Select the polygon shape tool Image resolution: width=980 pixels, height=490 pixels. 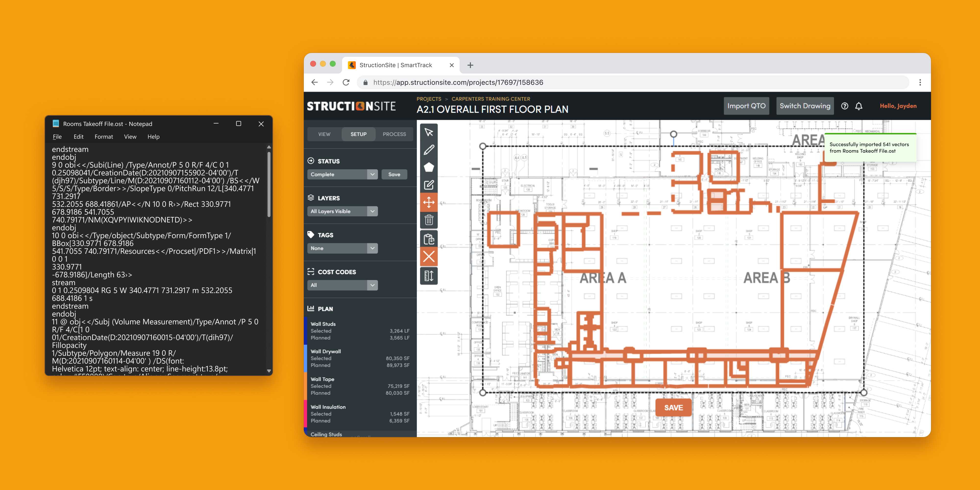[429, 167]
